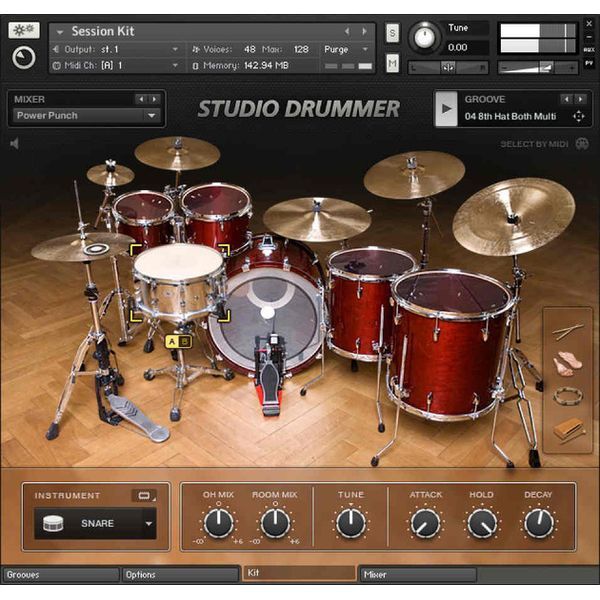Image resolution: width=600 pixels, height=600 pixels.
Task: Toggle the Mute M button
Action: tap(392, 65)
